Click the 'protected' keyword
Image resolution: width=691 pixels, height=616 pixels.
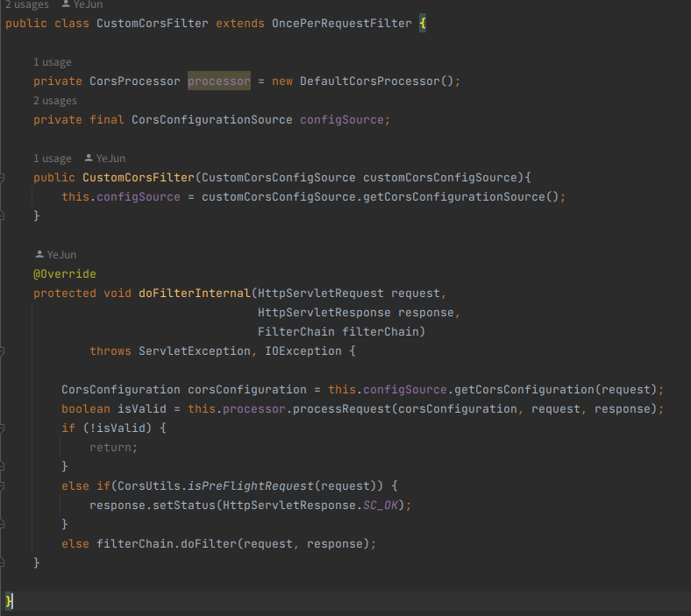click(x=65, y=294)
